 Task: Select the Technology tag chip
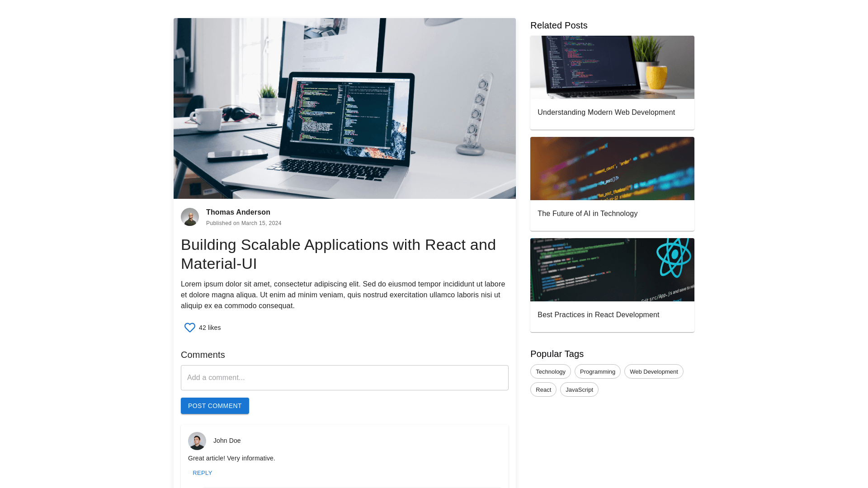click(550, 372)
